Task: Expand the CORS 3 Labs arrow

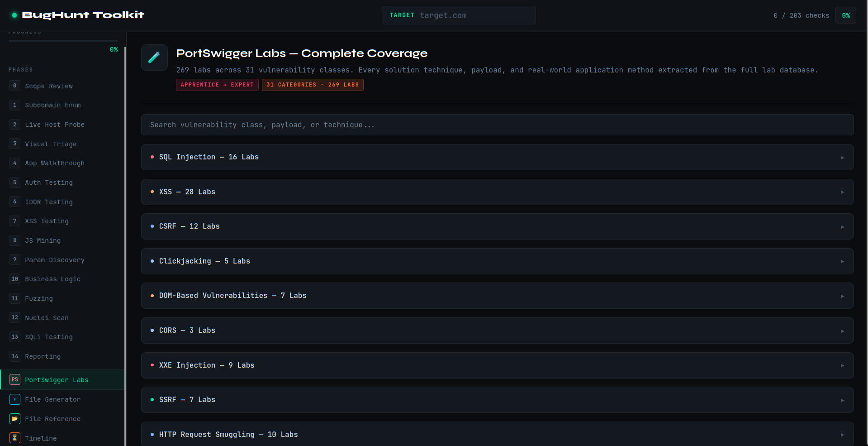Action: 842,331
